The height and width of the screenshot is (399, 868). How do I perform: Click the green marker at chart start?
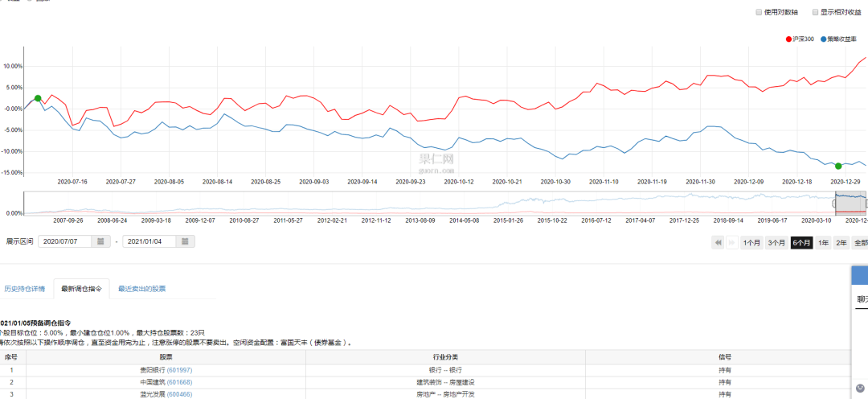tap(38, 98)
